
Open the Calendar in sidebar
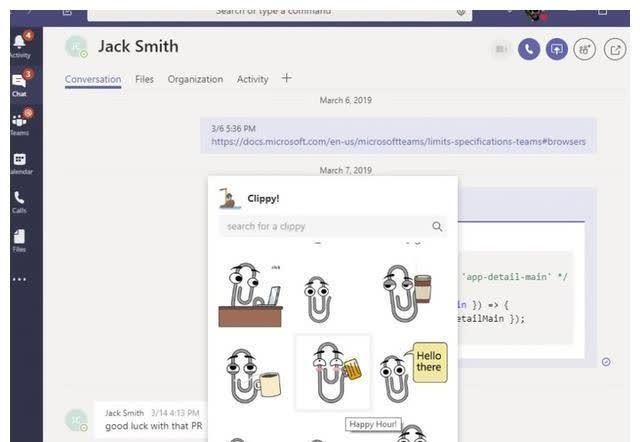coord(20,162)
